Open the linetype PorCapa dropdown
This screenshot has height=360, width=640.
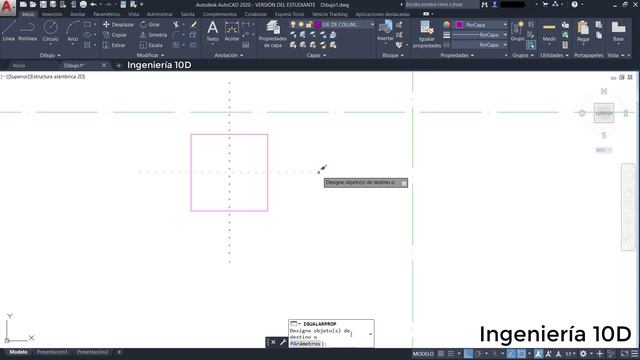pos(480,45)
